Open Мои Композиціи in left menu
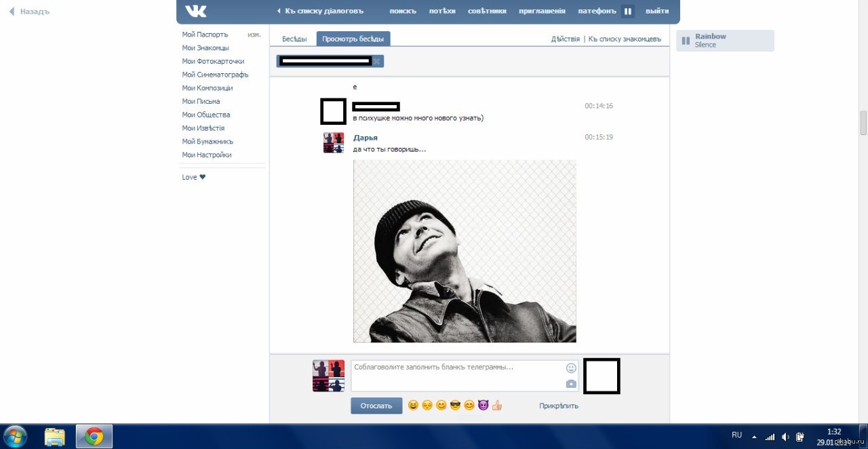Viewport: 868px width, 449px height. (x=207, y=88)
